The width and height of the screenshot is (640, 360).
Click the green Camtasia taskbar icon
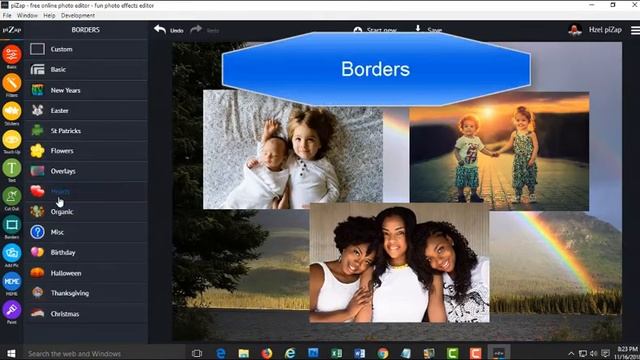click(x=452, y=353)
